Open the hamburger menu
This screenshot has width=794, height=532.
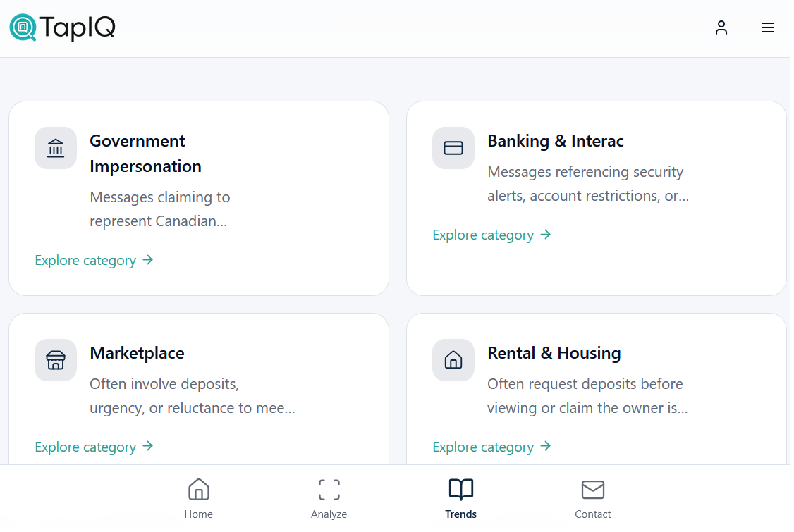pos(768,27)
